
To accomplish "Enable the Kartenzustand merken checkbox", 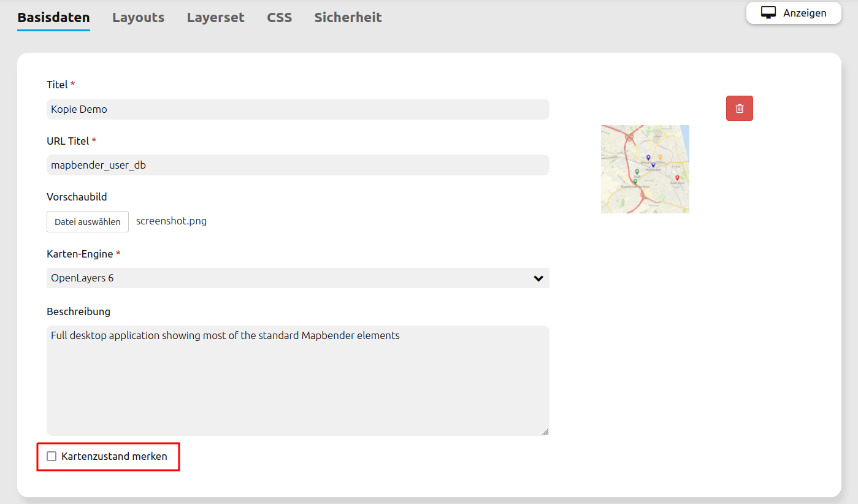I will pyautogui.click(x=52, y=456).
